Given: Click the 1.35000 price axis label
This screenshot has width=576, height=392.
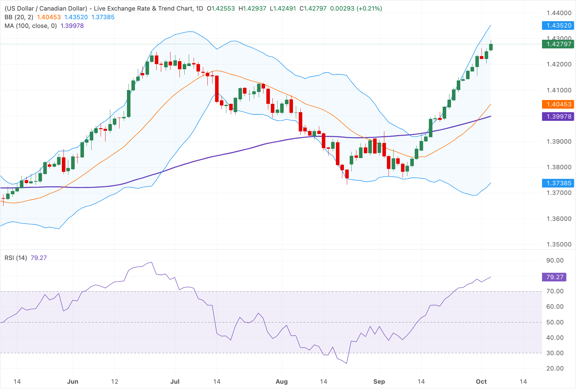Looking at the screenshot, I should (559, 244).
